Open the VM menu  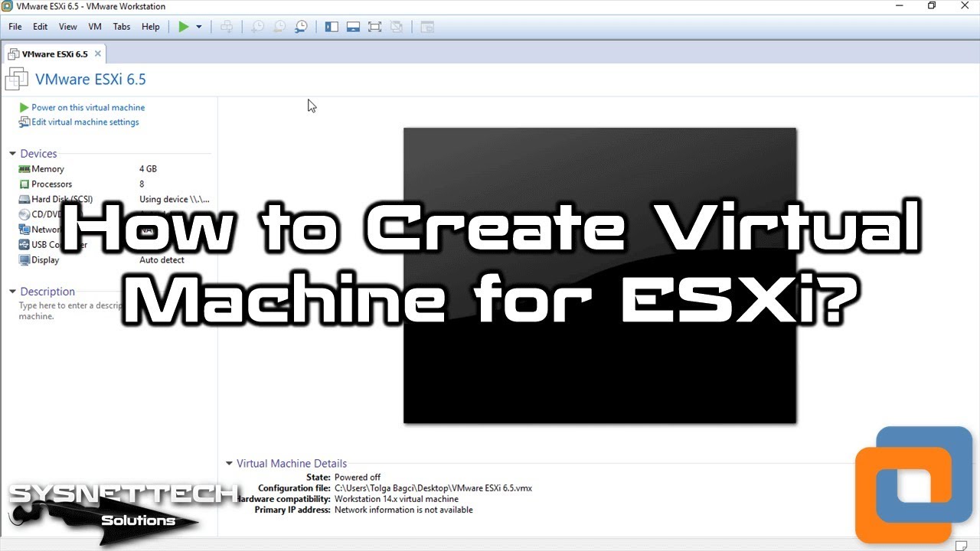[x=95, y=27]
